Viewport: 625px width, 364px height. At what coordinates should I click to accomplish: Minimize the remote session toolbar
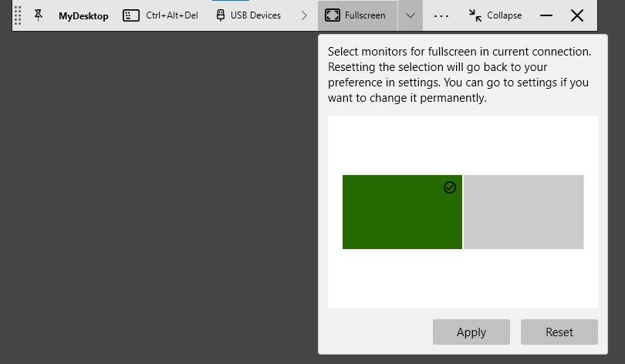[x=546, y=15]
